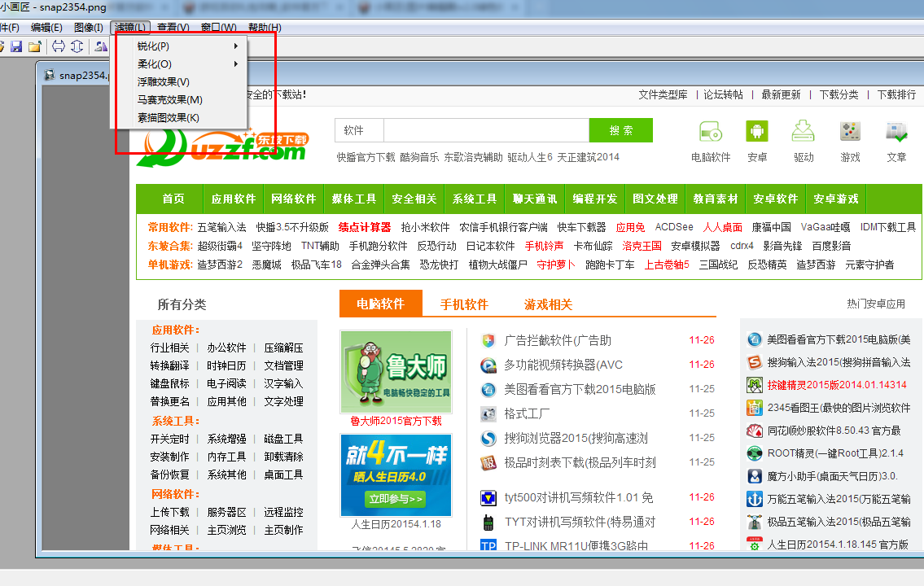
Task: Switch to the orange 电脑软件 tab
Action: coord(381,304)
